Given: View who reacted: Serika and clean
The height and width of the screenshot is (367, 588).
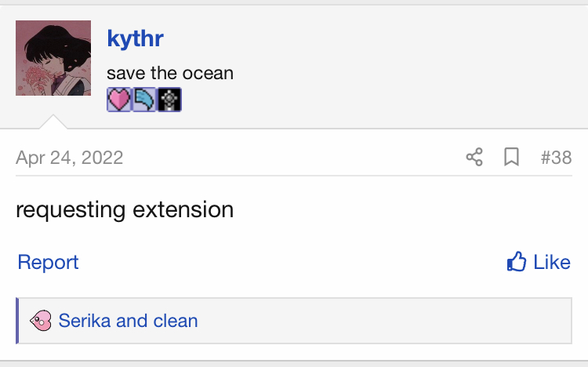Looking at the screenshot, I should 128,321.
